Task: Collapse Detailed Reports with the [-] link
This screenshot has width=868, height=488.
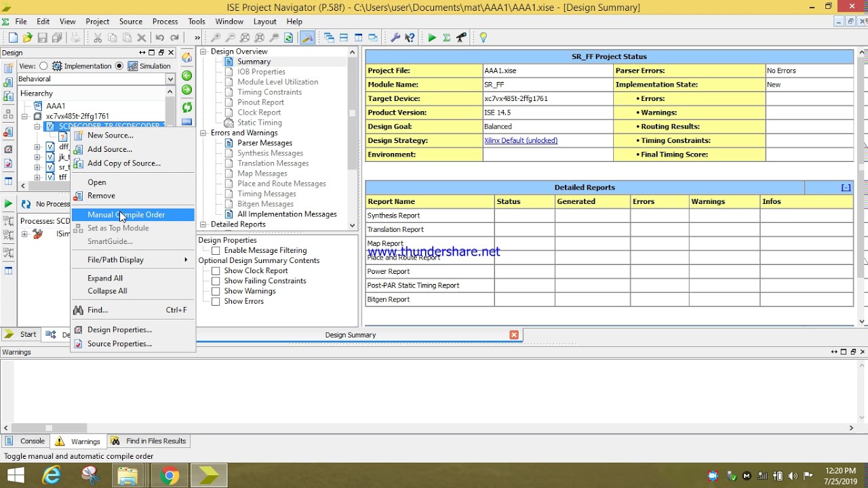Action: (846, 188)
